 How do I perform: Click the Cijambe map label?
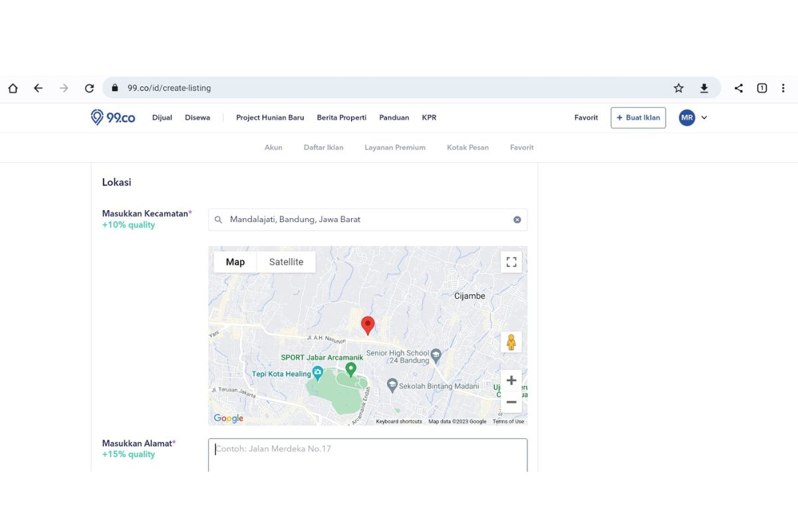click(x=469, y=296)
